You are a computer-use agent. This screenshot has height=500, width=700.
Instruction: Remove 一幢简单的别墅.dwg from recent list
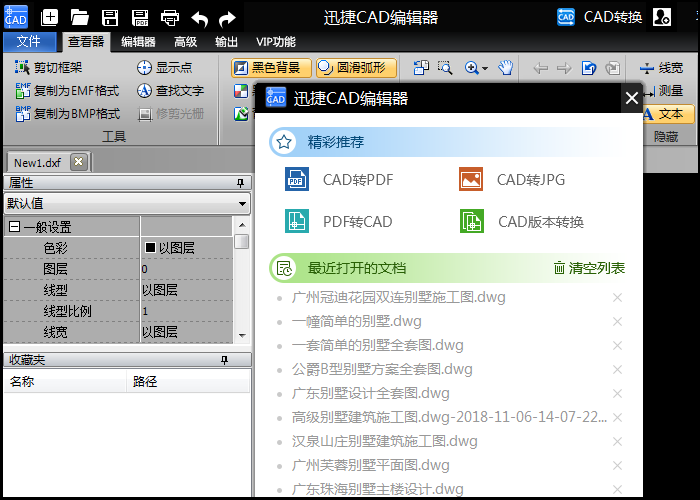click(617, 321)
